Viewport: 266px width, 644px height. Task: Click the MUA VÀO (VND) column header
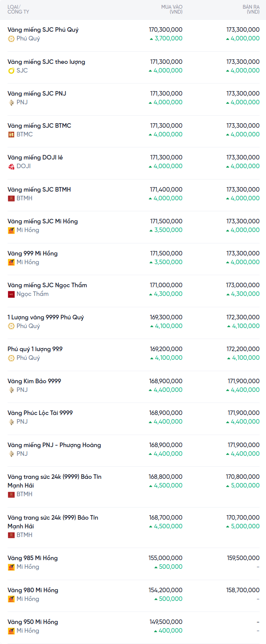click(x=172, y=9)
